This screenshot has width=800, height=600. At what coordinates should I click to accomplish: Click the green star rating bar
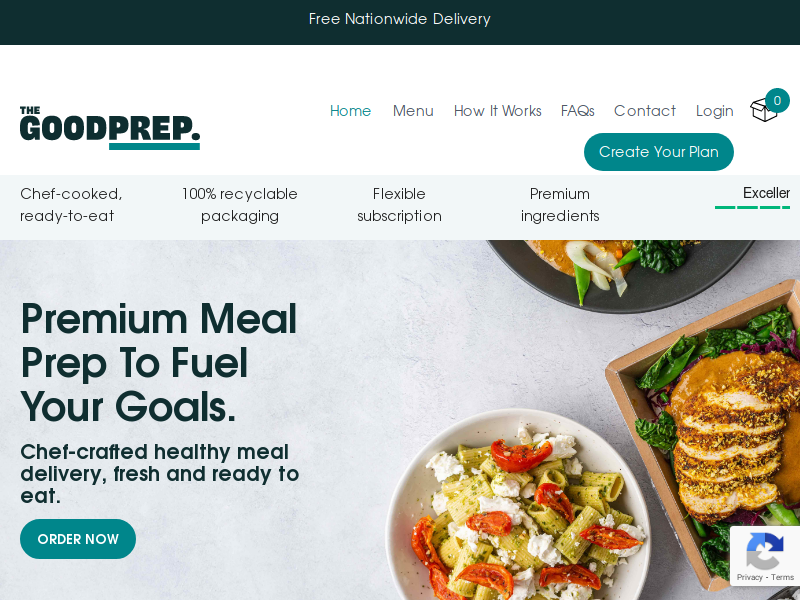tap(753, 207)
